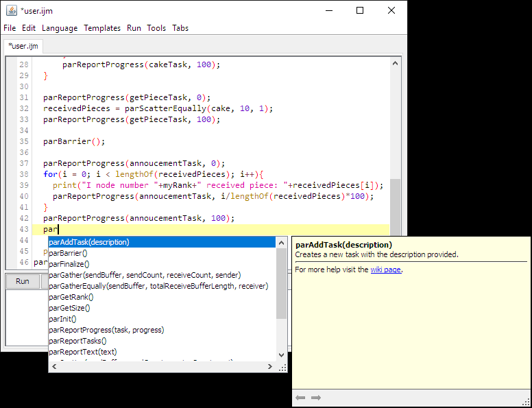The width and height of the screenshot is (532, 408).
Task: Click line number 35 in gutter
Action: (x=24, y=141)
